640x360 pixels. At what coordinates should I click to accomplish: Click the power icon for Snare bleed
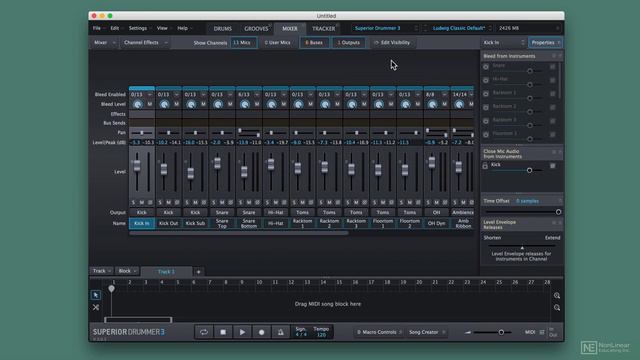point(486,67)
